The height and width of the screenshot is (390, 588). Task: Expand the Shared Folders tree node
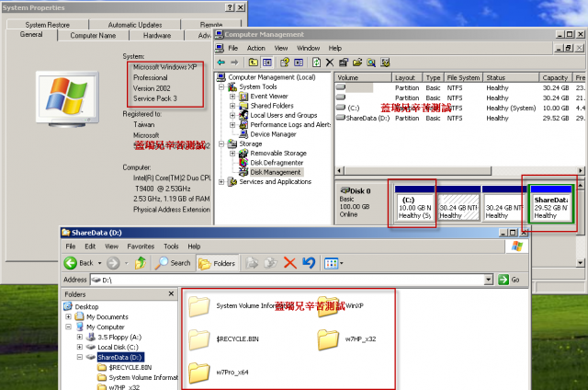pyautogui.click(x=232, y=106)
